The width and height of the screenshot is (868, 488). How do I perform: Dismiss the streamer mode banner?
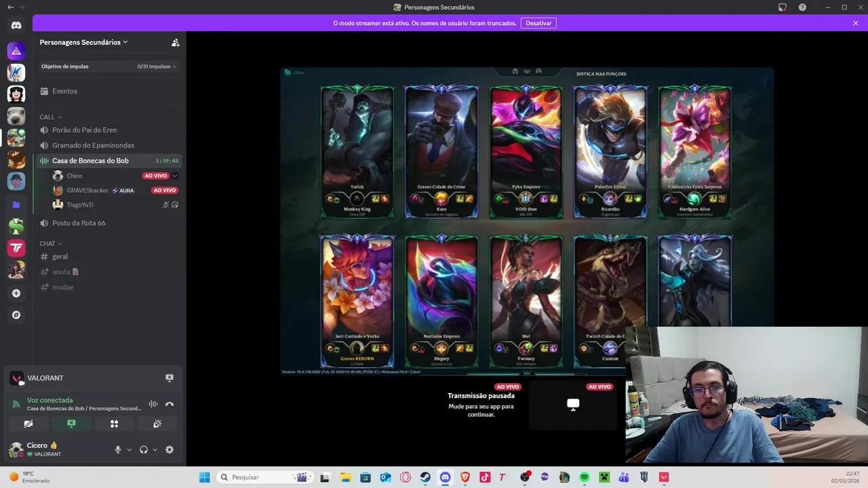(x=856, y=23)
